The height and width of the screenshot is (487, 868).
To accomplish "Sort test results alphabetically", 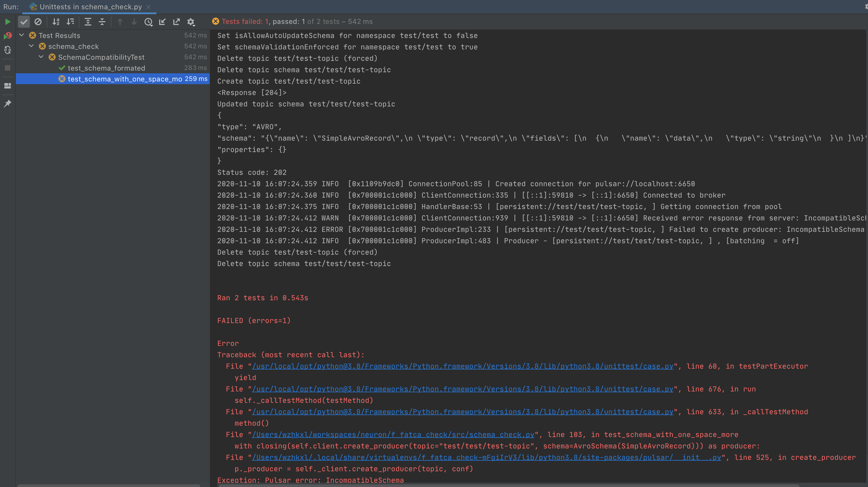I will [x=56, y=21].
